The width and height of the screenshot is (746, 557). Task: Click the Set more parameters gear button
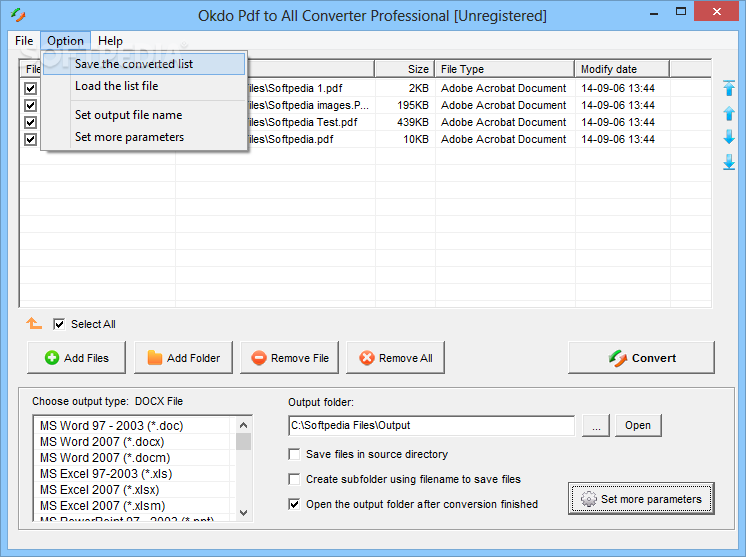[x=641, y=498]
